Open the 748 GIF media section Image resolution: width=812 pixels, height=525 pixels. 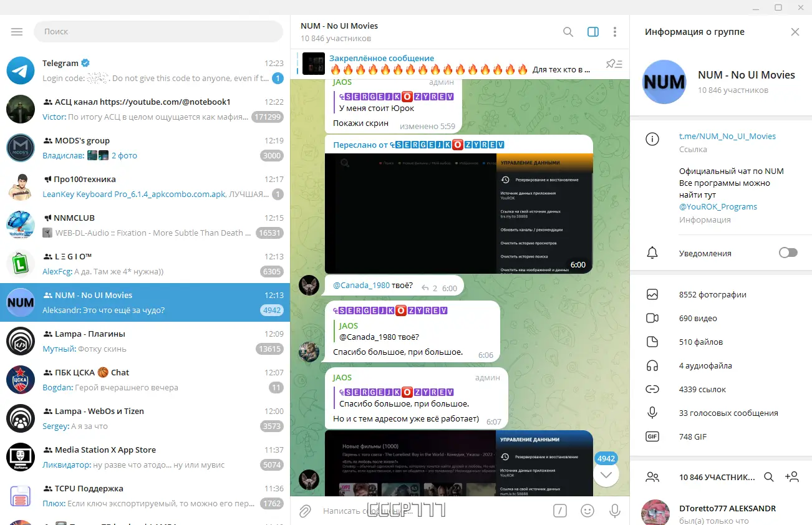693,436
